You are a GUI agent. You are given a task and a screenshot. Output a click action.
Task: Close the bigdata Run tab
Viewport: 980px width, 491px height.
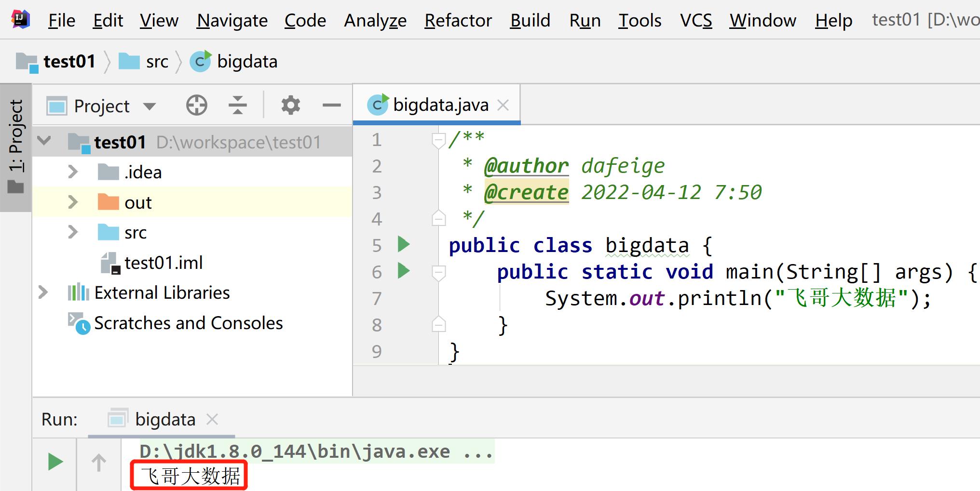(212, 419)
